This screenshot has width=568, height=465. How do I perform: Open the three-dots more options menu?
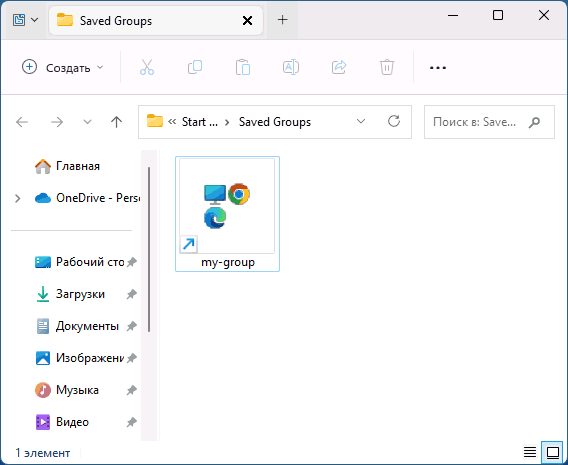tap(438, 68)
